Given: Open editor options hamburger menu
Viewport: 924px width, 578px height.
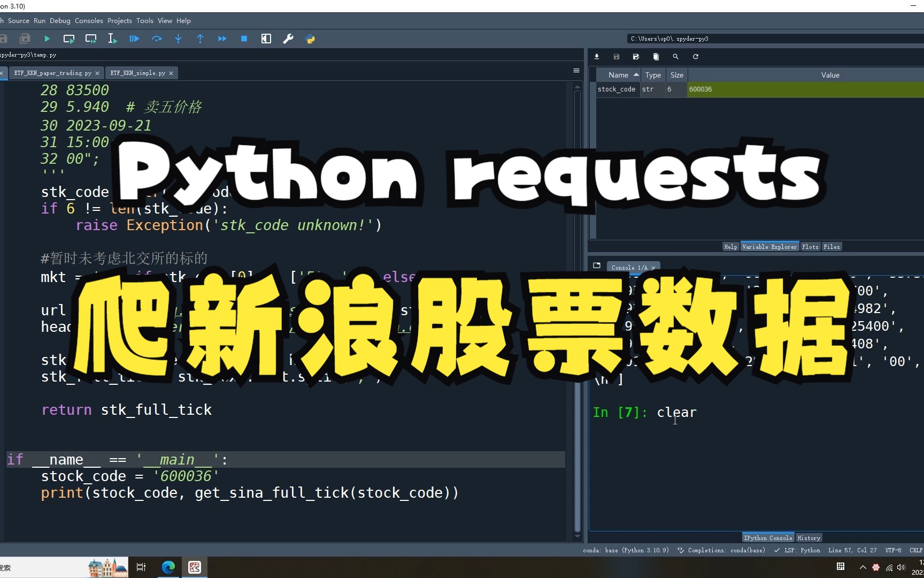Looking at the screenshot, I should pos(576,71).
